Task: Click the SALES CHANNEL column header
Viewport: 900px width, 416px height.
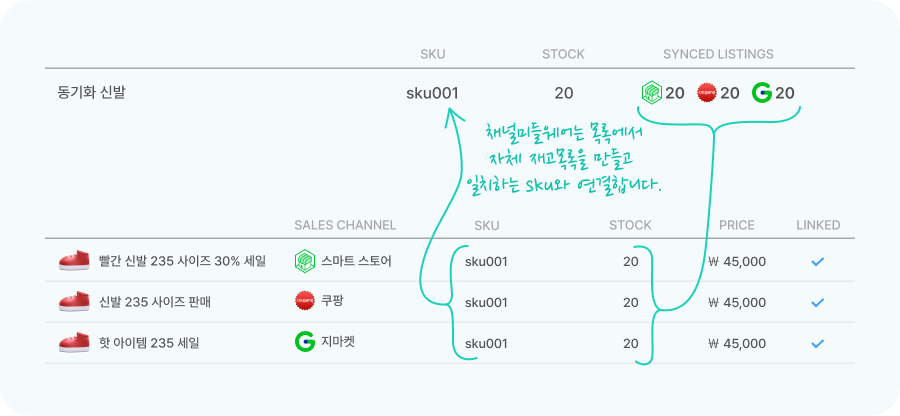Action: (345, 225)
